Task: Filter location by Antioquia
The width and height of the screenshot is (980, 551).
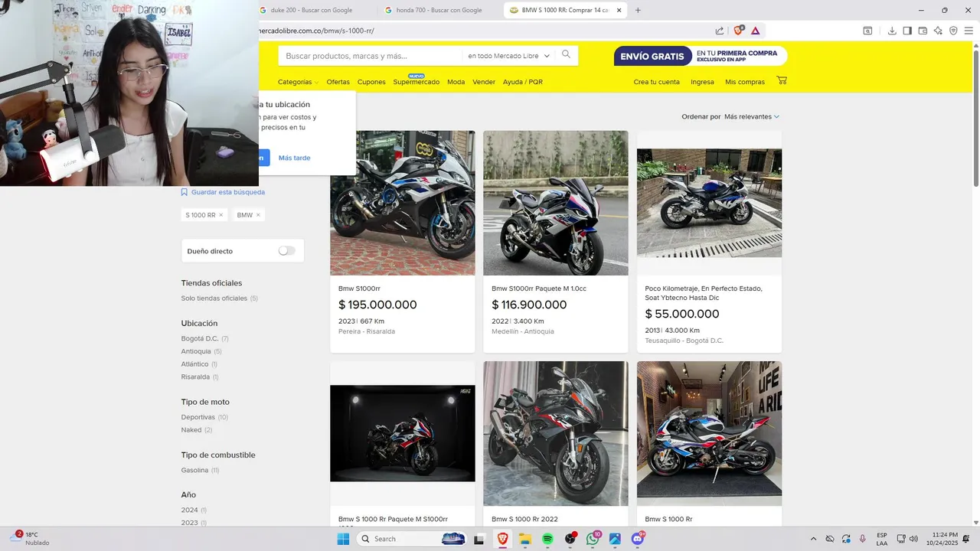Action: click(x=196, y=351)
